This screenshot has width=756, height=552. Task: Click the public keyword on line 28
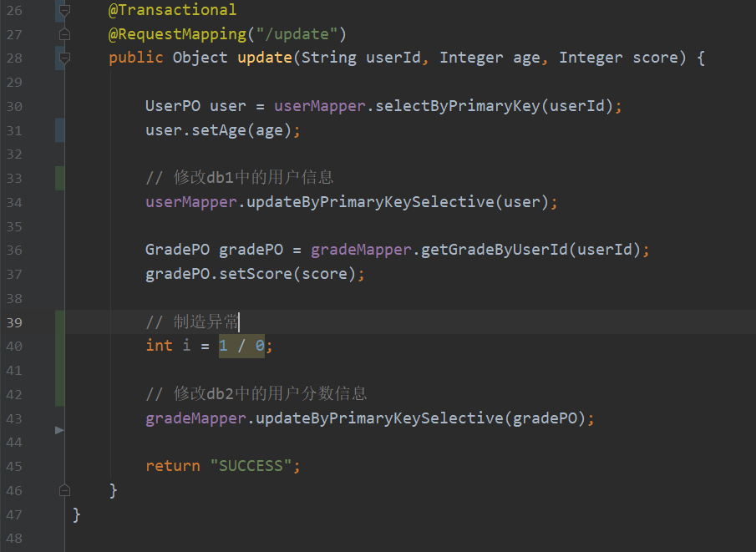click(x=136, y=58)
